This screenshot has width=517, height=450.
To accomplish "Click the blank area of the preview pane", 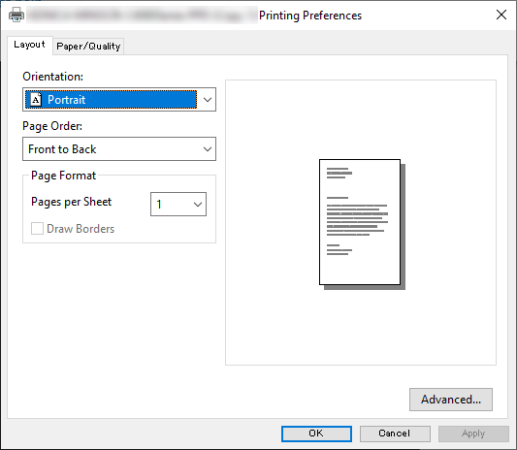I will pos(361,327).
